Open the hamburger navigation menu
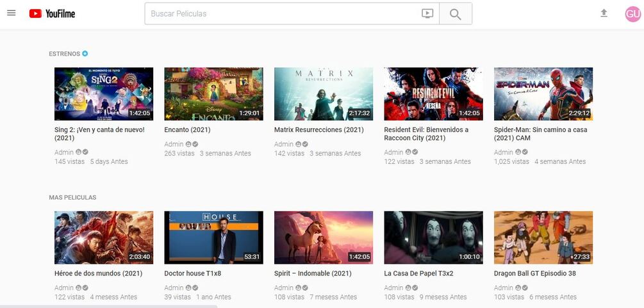 (x=12, y=13)
